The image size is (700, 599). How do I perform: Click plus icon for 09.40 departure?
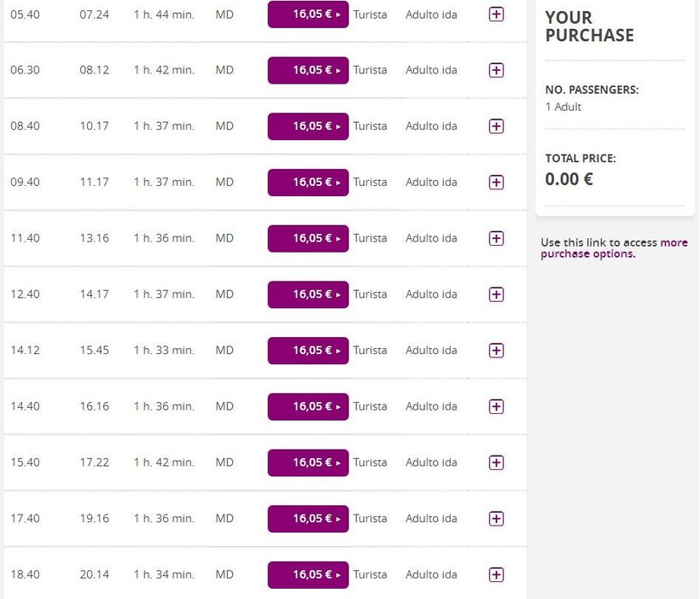click(496, 182)
